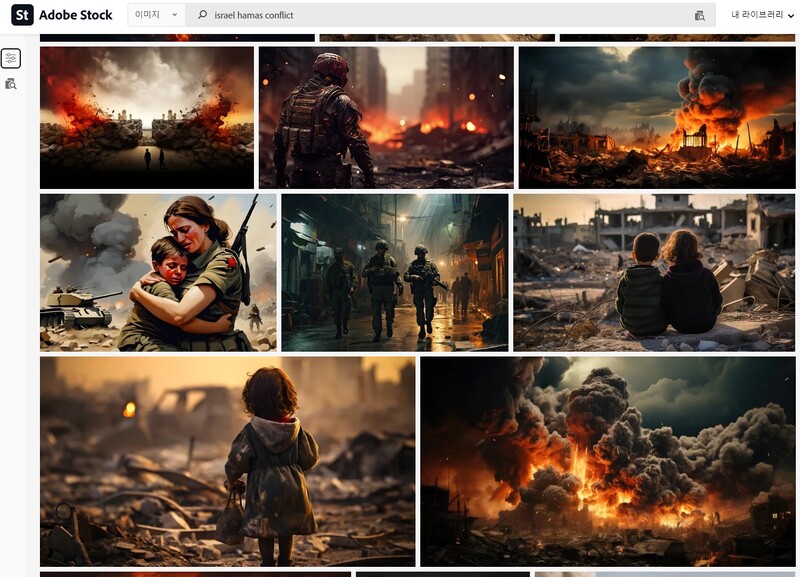Image resolution: width=800 pixels, height=577 pixels.
Task: Open the filters panel icon in sidebar
Action: point(11,59)
